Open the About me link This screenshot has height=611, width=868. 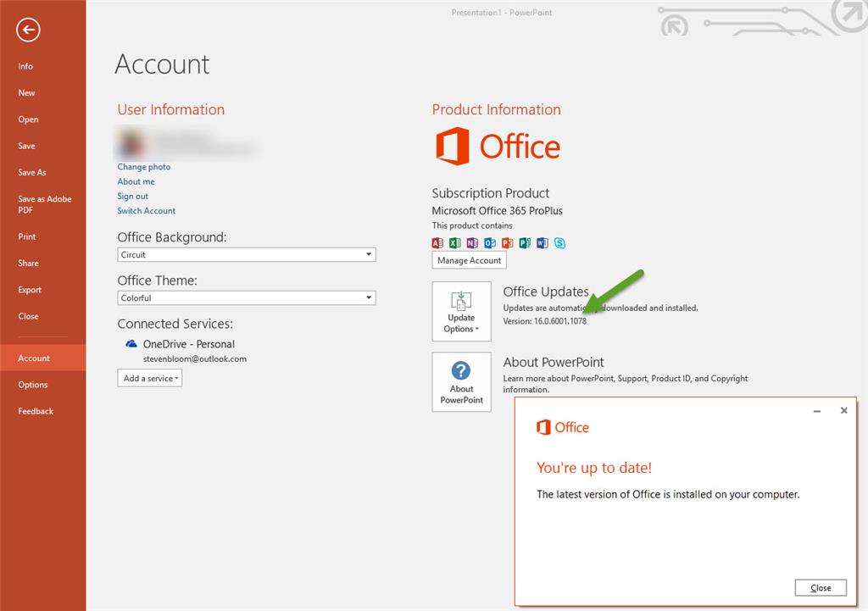point(136,181)
